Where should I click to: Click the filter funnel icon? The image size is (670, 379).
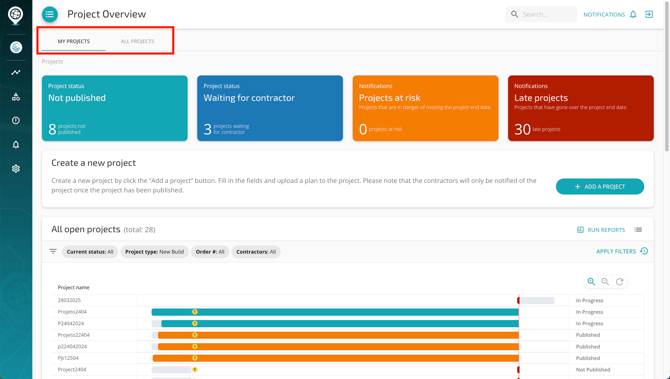coord(53,252)
